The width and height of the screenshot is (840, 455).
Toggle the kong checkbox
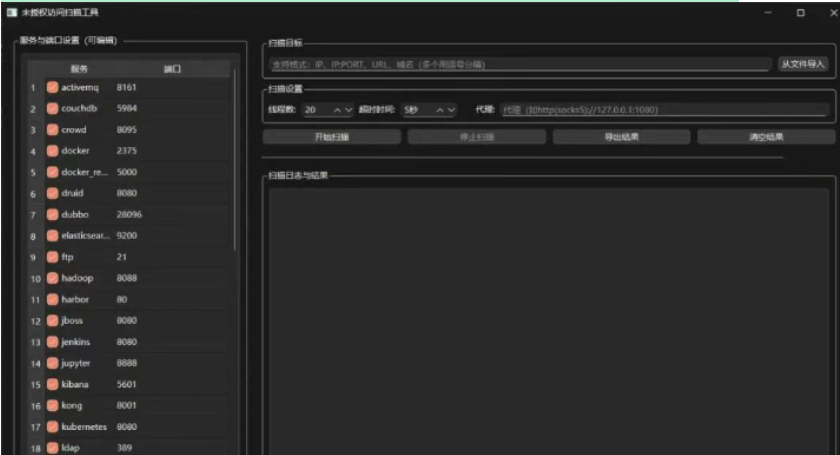click(x=52, y=406)
